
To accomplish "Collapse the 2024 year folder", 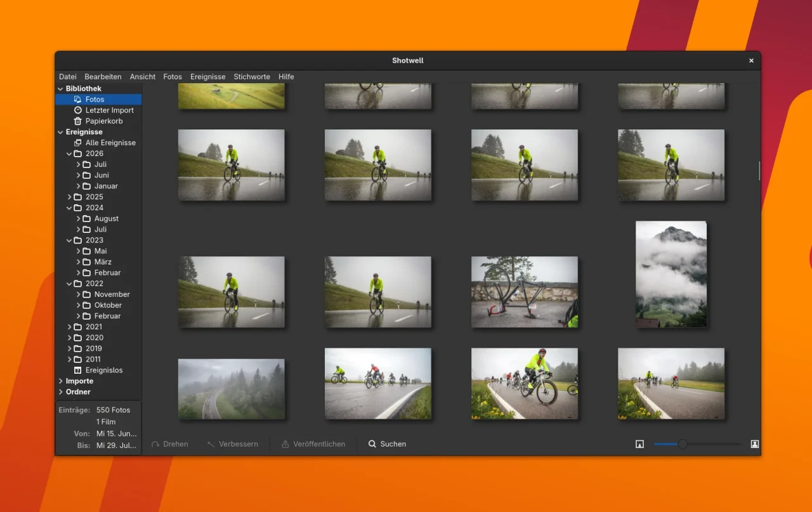I will click(x=69, y=207).
